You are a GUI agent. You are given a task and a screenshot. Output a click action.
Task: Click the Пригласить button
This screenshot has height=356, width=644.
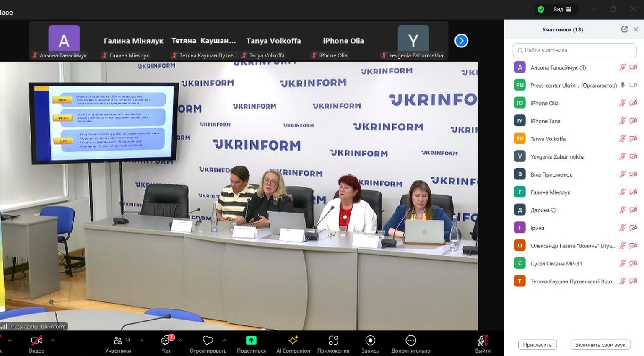pos(537,345)
